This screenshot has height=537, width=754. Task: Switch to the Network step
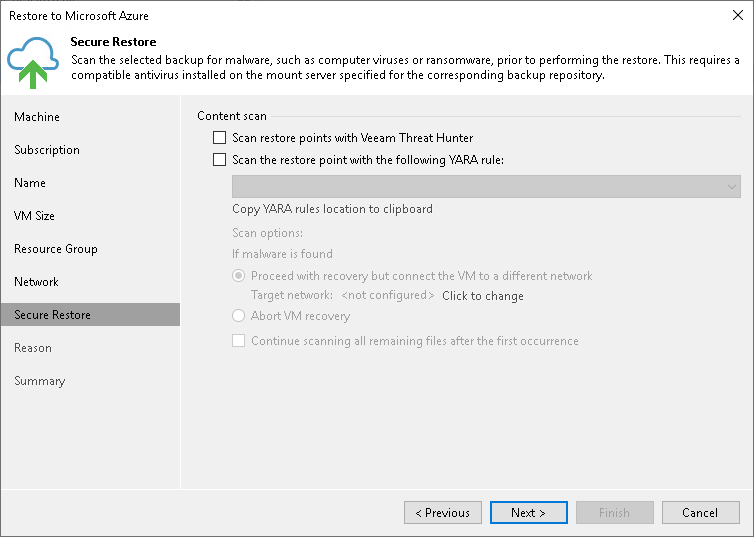36,282
